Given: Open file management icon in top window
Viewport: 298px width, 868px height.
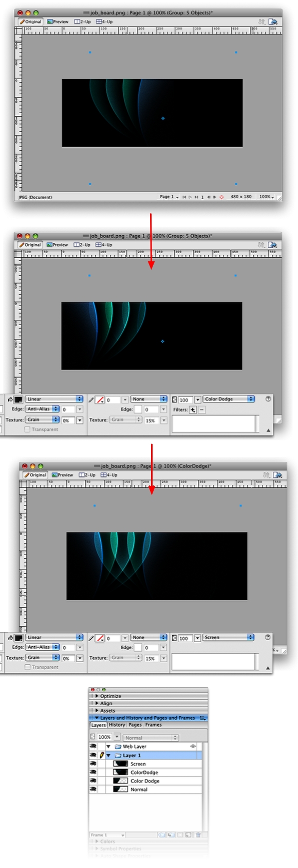Looking at the screenshot, I should (x=262, y=22).
